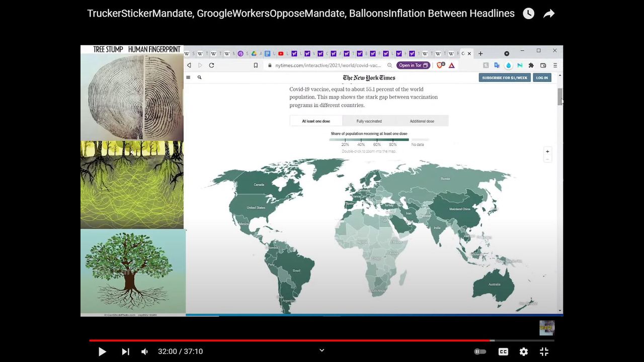
Task: Exit full screen mode
Action: [544, 352]
